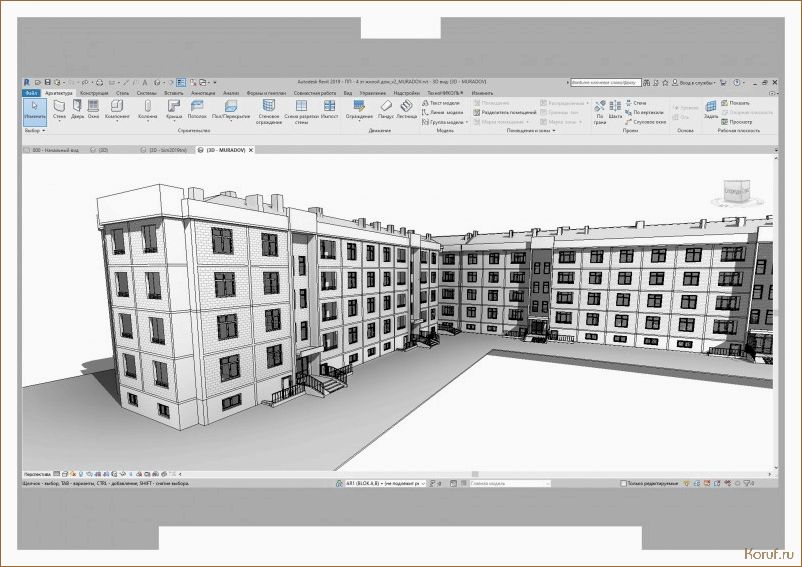The width and height of the screenshot is (802, 567).
Task: Select the Стена (Wall) tool
Action: point(59,109)
